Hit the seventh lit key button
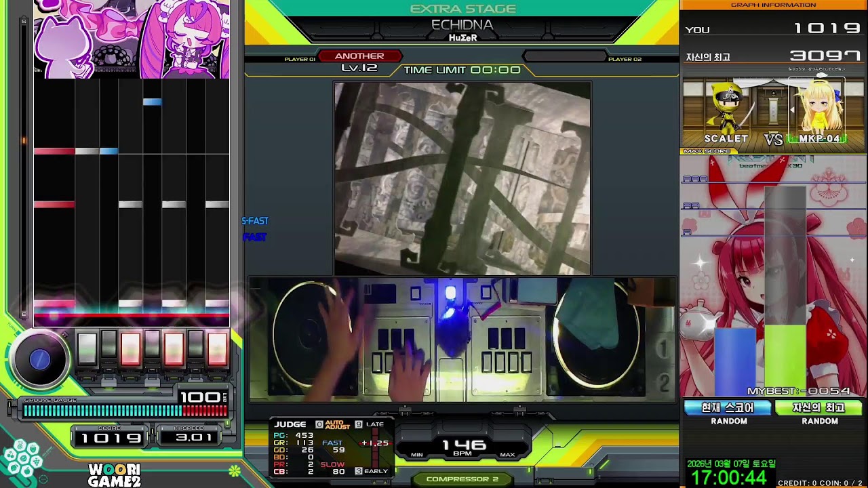This screenshot has width=868, height=488. (217, 350)
